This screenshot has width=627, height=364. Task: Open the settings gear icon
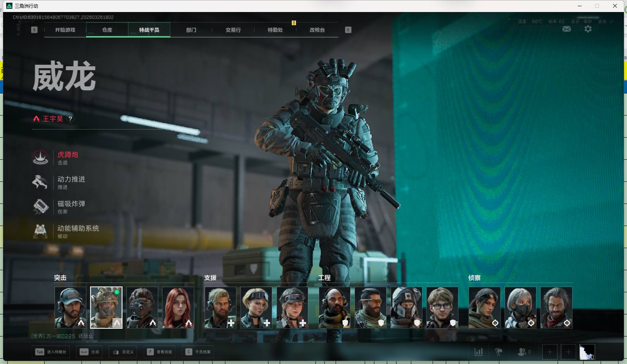[x=588, y=29]
